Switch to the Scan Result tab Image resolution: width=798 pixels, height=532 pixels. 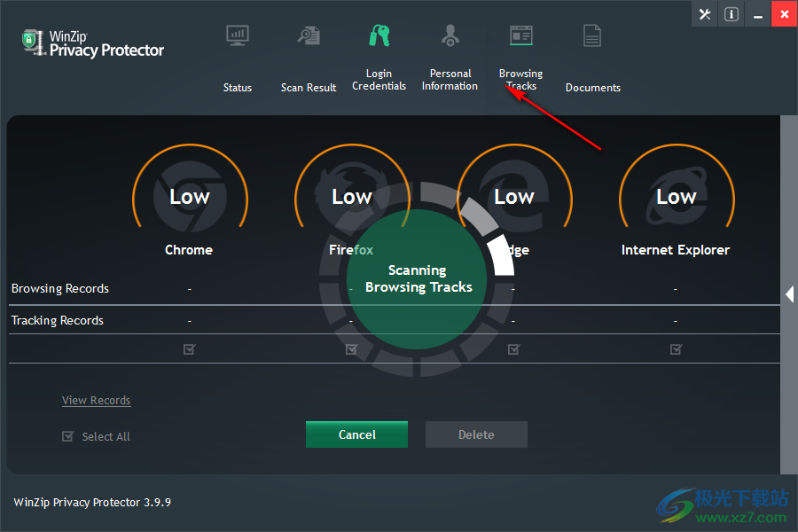309,88
